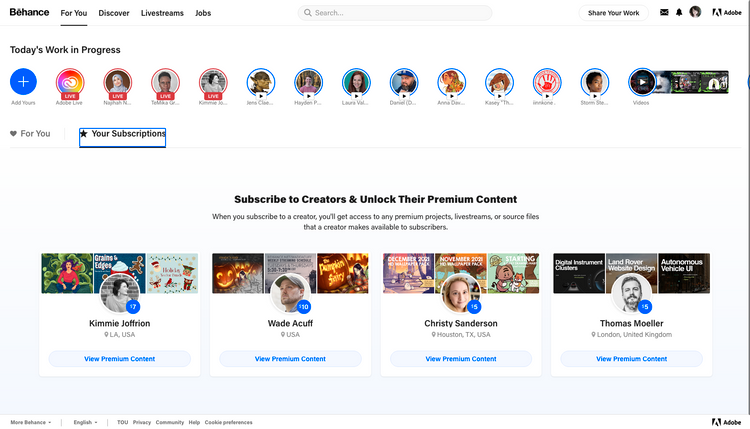Viewport: 750px width, 429px height.
Task: Open the Privacy footer link
Action: click(142, 422)
